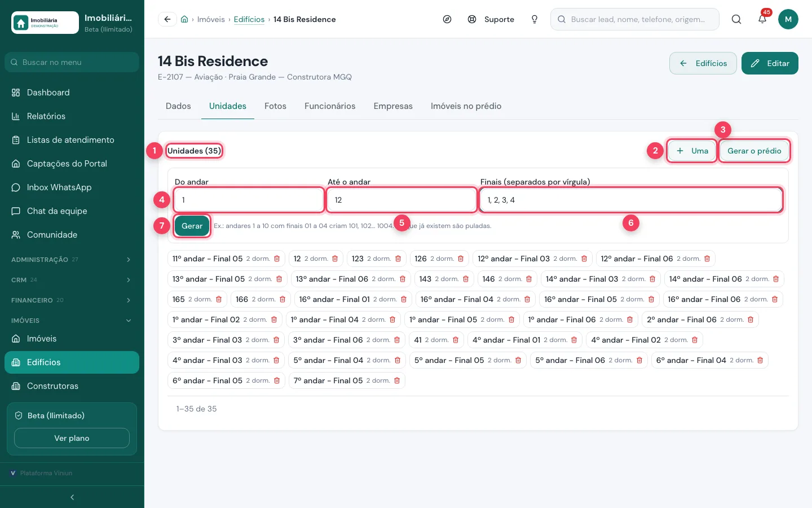This screenshot has height=508, width=812.
Task: Open the compass explore icon in top bar
Action: click(x=447, y=19)
